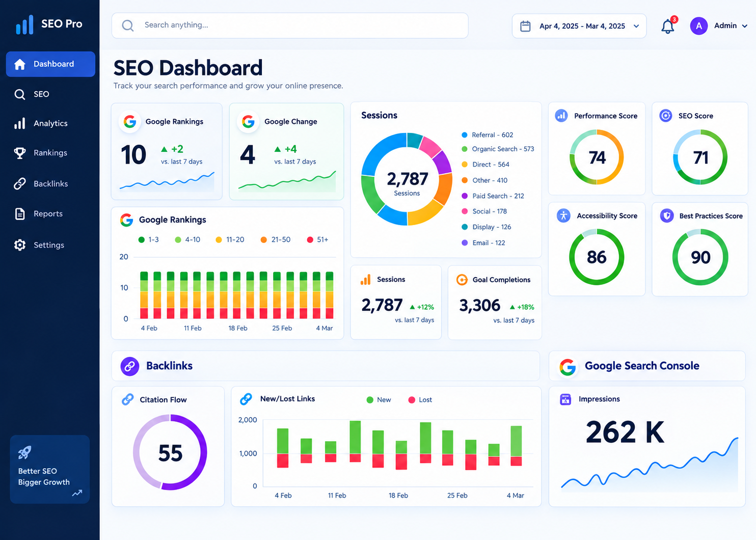Toggle Referral - 602 sessions legend
756x540 pixels.
pos(487,135)
